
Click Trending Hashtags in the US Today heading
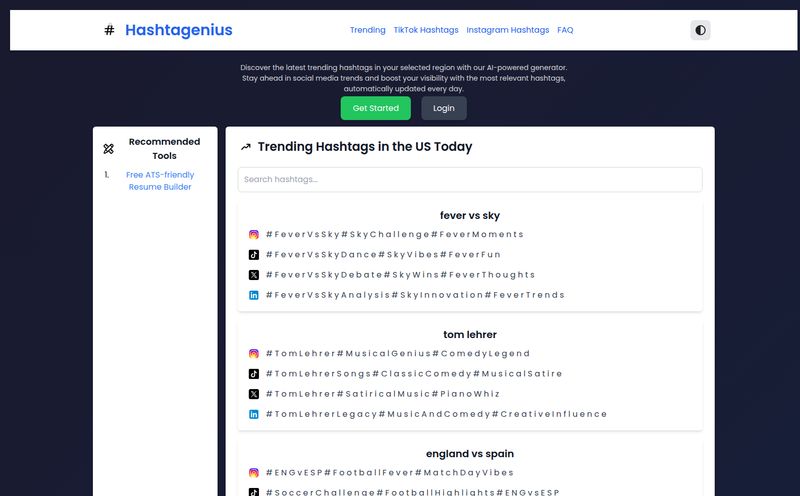[x=365, y=147]
